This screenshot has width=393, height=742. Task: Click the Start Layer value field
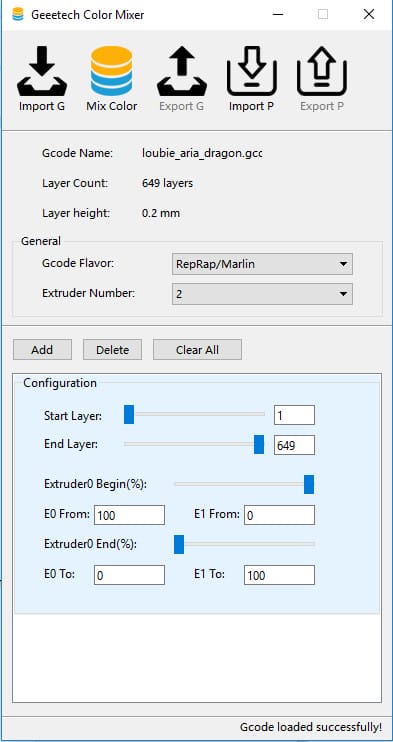coord(294,415)
